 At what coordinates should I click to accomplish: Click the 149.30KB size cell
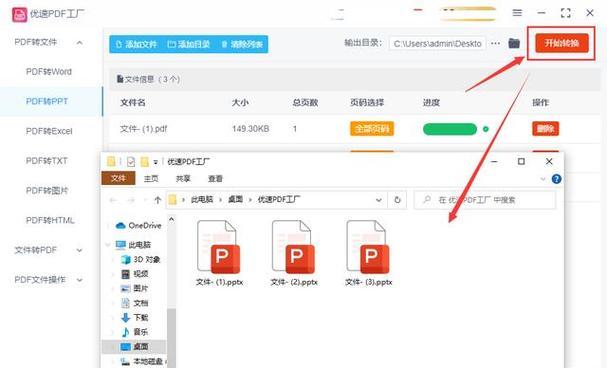250,129
